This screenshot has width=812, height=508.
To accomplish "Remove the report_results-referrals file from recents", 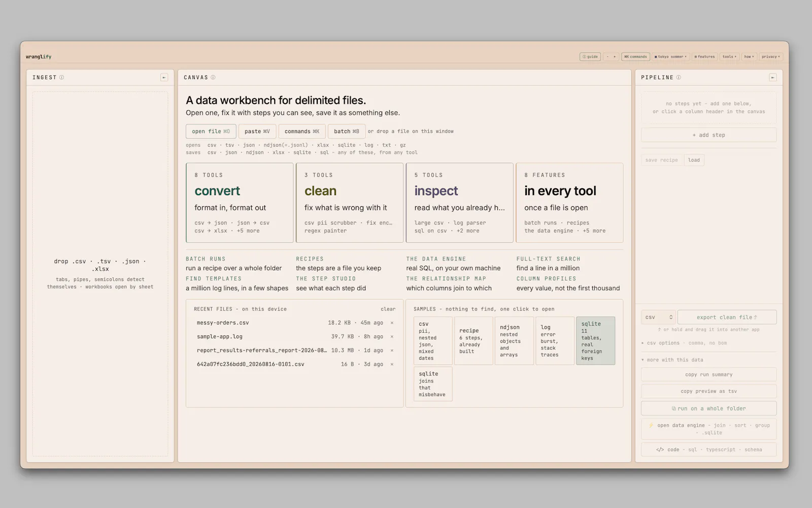I will pyautogui.click(x=392, y=351).
